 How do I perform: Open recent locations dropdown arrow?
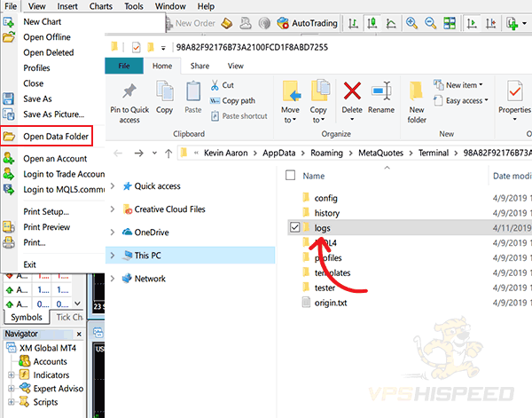[154, 154]
